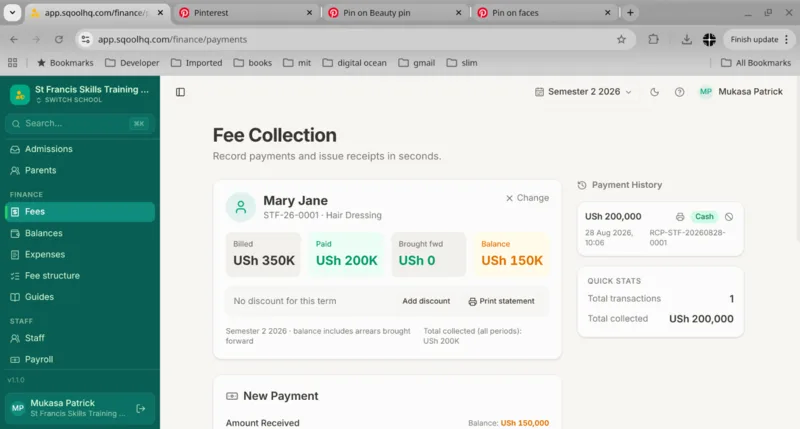This screenshot has height=429, width=800.
Task: Click the Brought fwd USh 0 card
Action: tap(429, 255)
